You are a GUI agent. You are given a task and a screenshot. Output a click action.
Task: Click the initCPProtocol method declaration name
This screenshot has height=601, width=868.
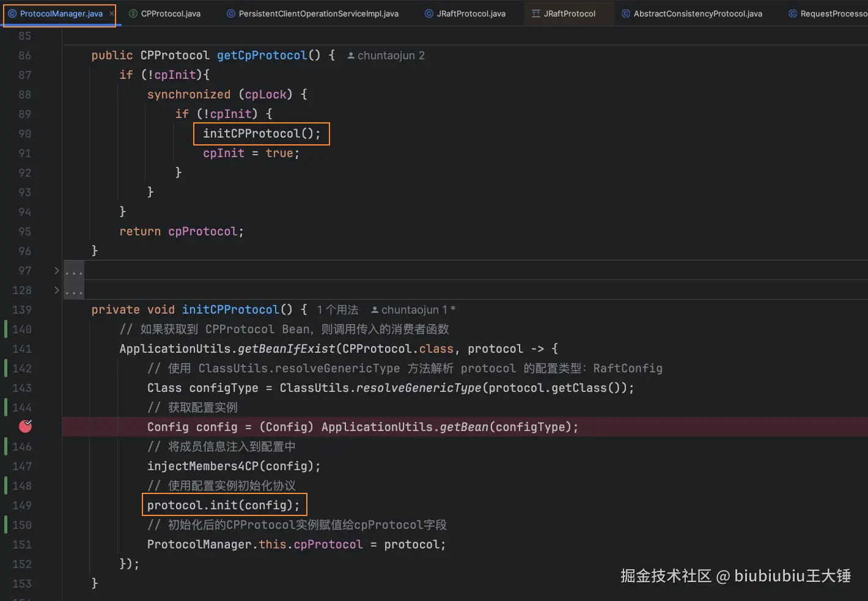230,310
